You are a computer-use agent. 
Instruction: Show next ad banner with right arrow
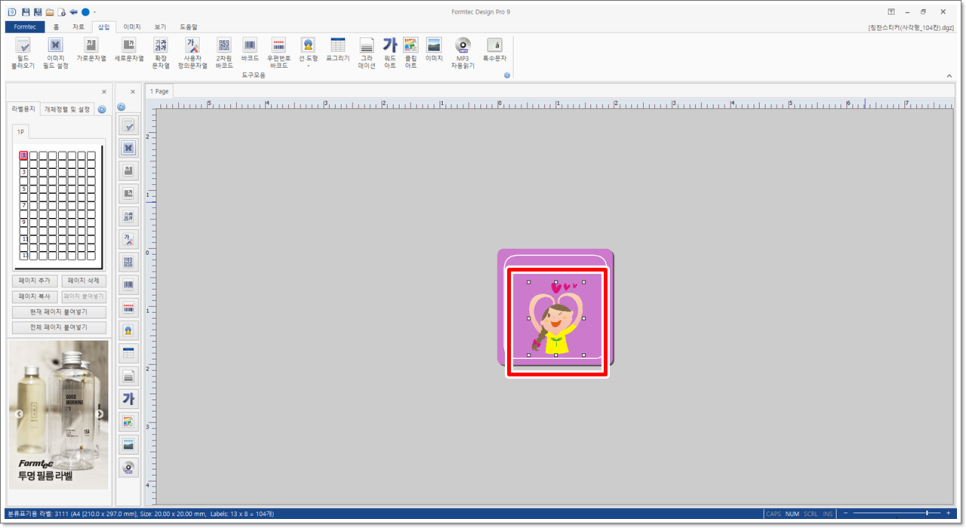click(99, 414)
